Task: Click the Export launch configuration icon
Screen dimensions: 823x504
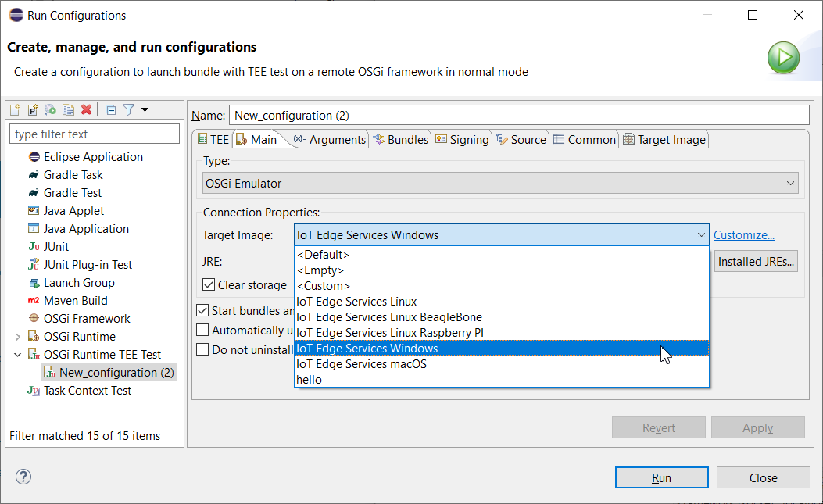Action: pyautogui.click(x=50, y=110)
